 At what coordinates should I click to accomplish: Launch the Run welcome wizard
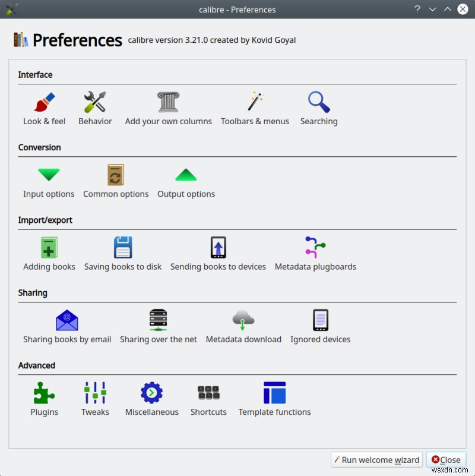pyautogui.click(x=376, y=459)
